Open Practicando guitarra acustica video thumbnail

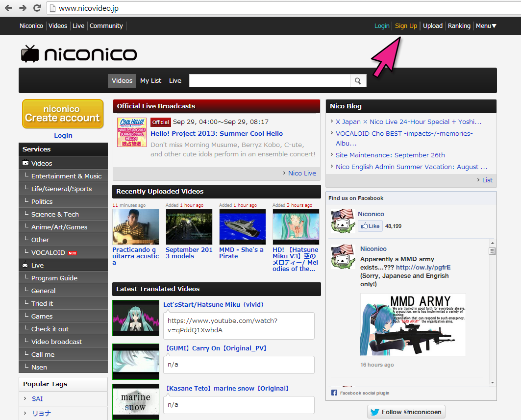(136, 227)
